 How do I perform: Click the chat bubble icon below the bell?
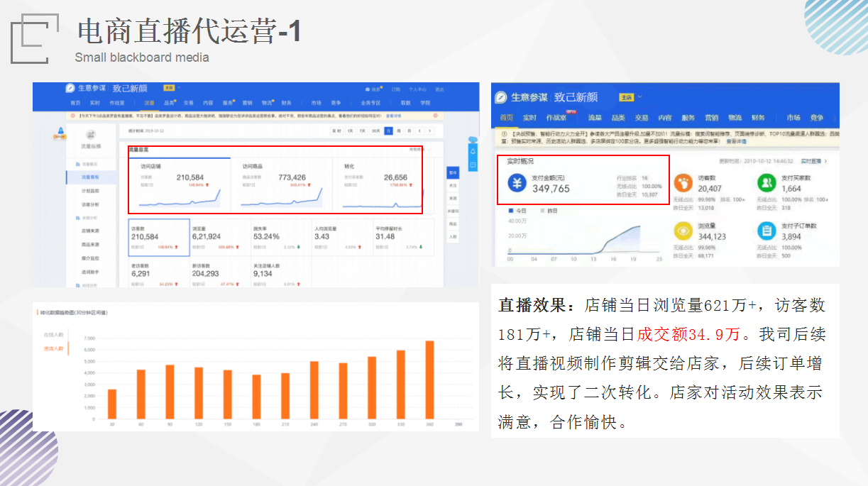(473, 166)
